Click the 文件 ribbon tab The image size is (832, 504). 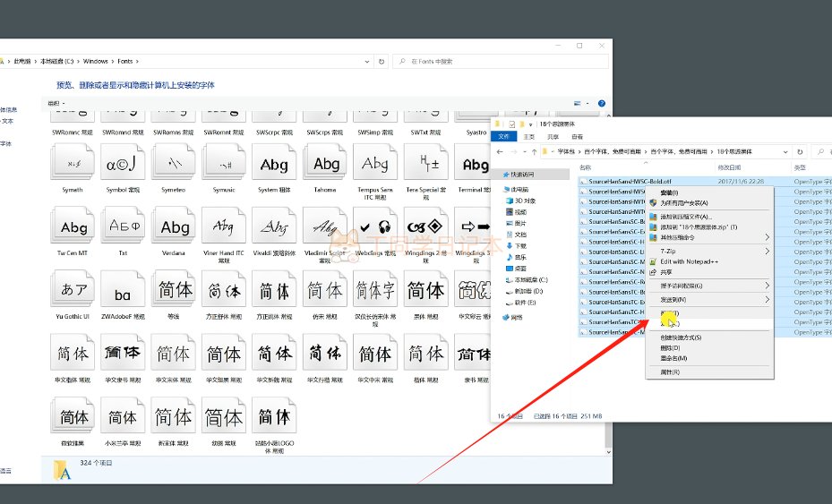pyautogui.click(x=503, y=137)
